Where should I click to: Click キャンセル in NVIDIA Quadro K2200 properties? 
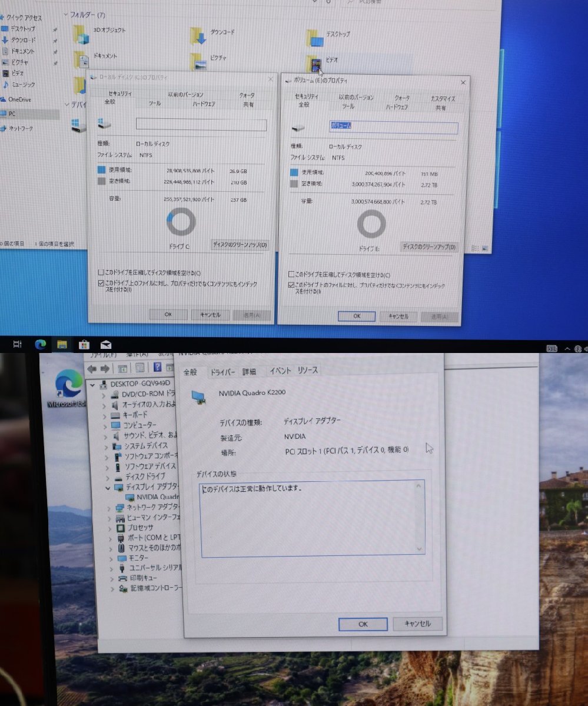pyautogui.click(x=418, y=624)
